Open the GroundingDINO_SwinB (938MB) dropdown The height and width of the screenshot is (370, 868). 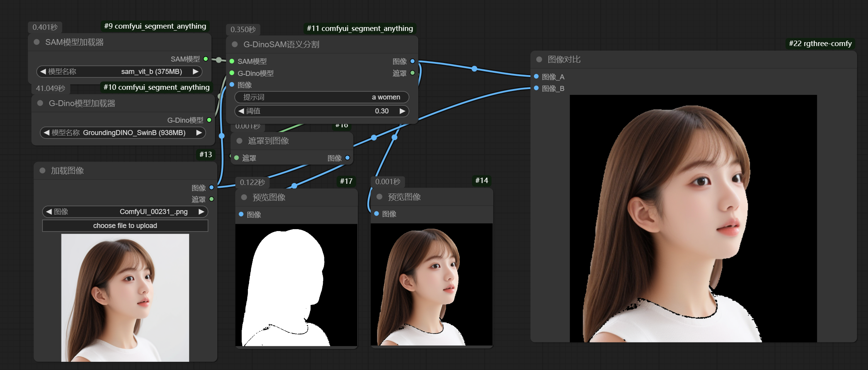(x=123, y=133)
